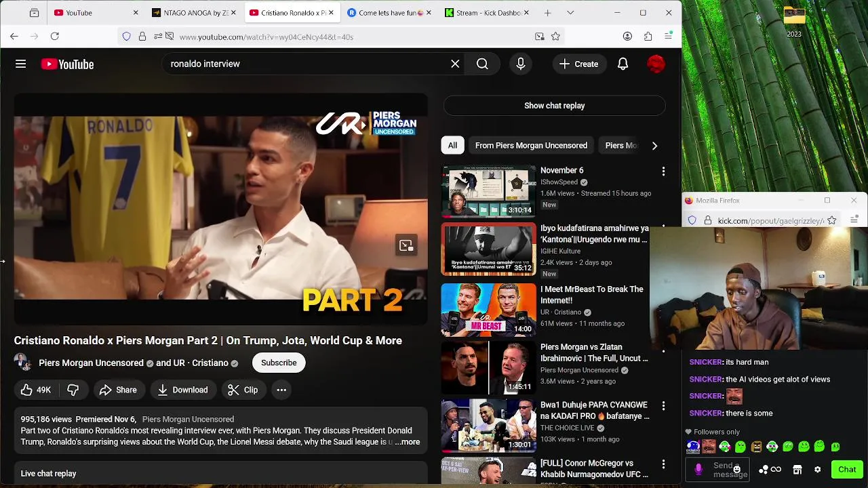The width and height of the screenshot is (868, 488).
Task: Open options for Conor McGregor vs Khabib video
Action: 663,464
